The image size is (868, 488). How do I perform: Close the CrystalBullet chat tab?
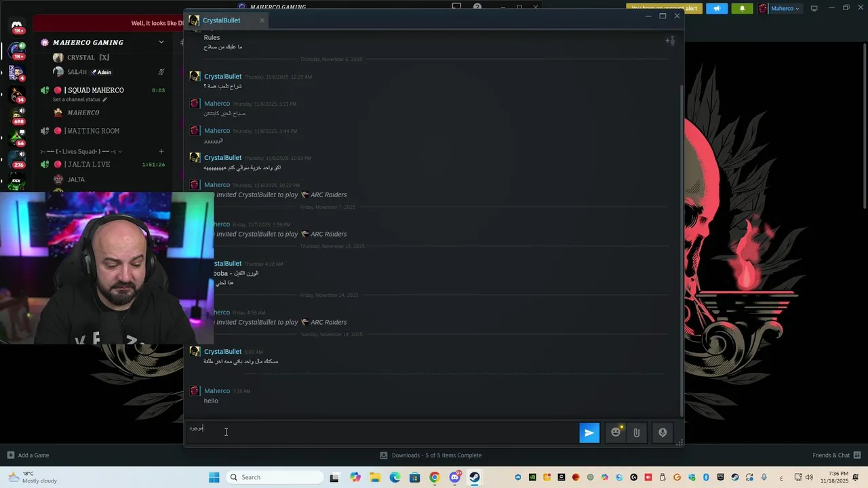262,20
